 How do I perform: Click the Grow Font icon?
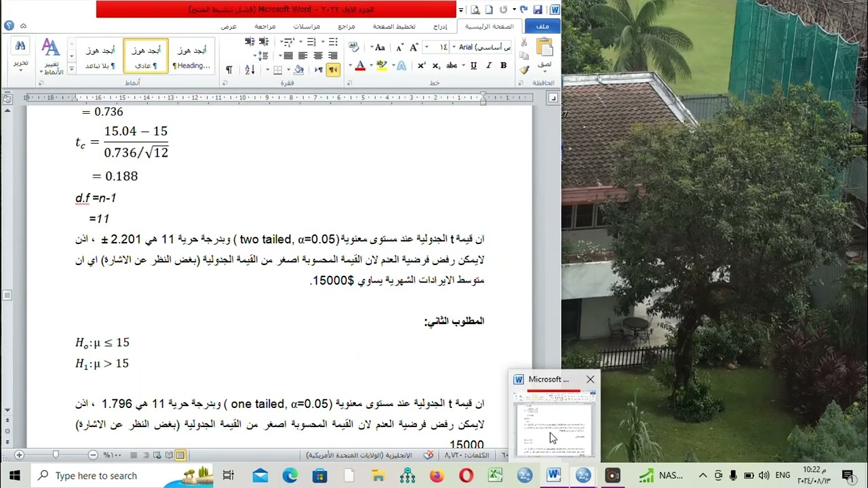pos(414,47)
